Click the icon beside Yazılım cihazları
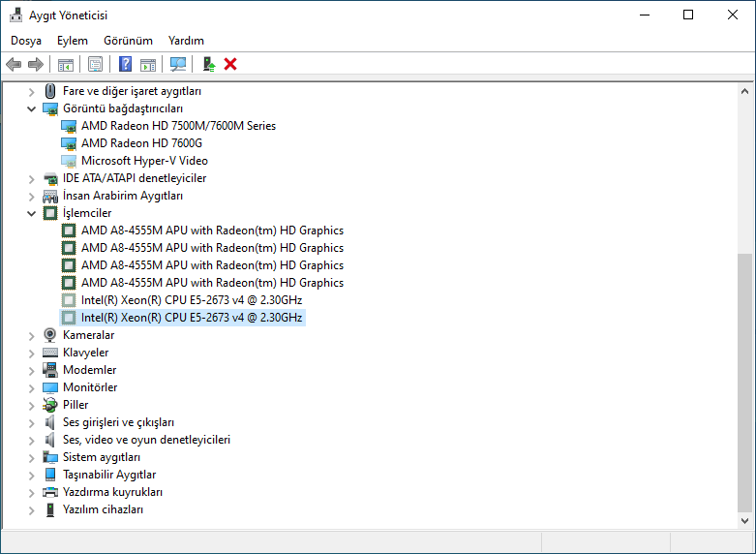This screenshot has width=756, height=554. (x=50, y=509)
